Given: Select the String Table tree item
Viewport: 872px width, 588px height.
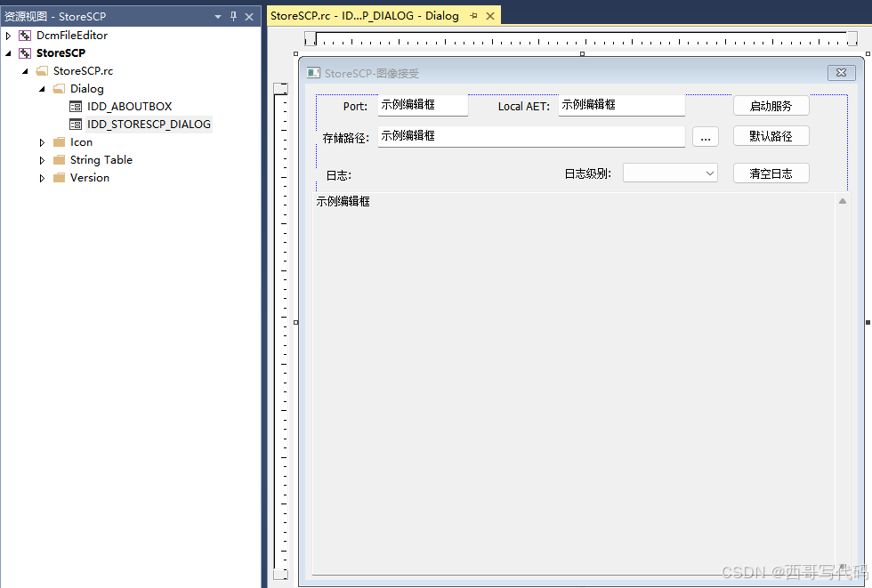Looking at the screenshot, I should click(x=101, y=160).
